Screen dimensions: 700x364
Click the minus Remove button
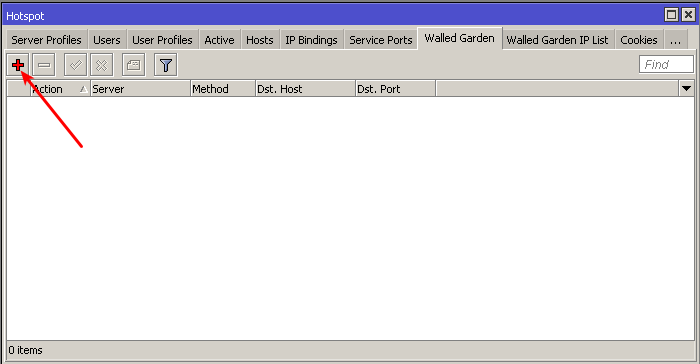[44, 65]
